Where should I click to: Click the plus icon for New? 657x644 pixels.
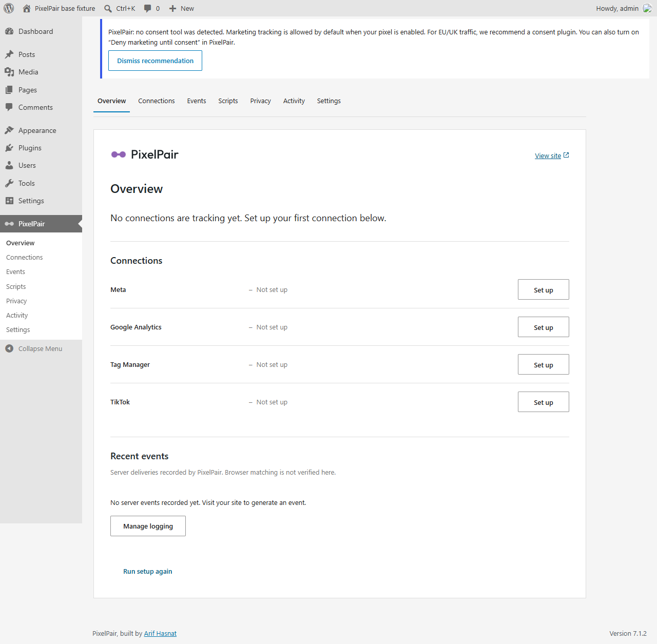point(173,9)
